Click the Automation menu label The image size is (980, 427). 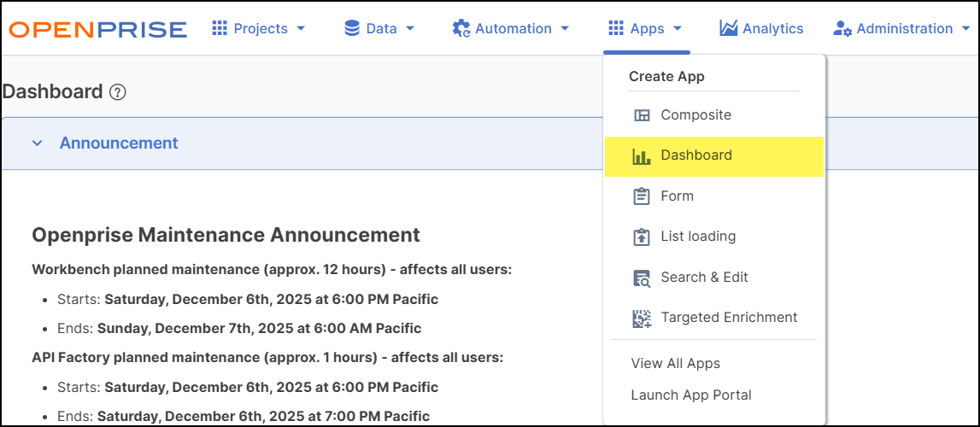pos(513,29)
